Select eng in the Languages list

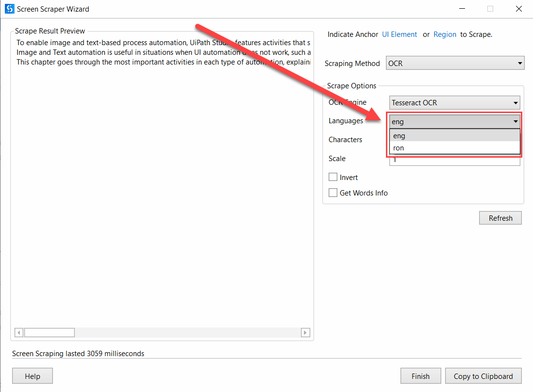[x=454, y=136]
